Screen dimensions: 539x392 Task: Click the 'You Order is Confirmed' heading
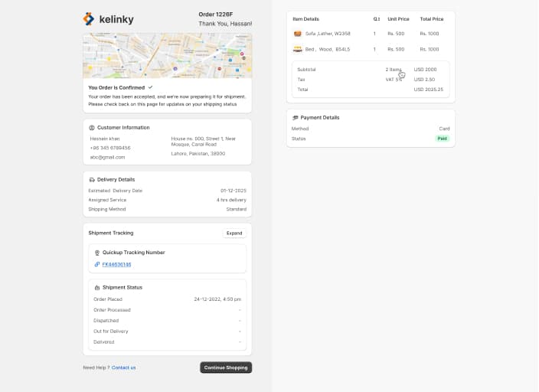point(116,88)
